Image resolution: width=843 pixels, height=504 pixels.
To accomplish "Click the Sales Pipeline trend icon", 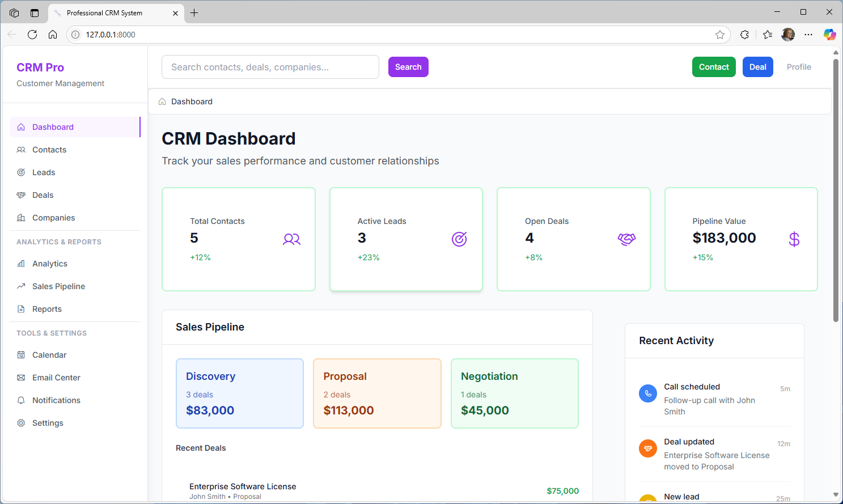I will pyautogui.click(x=21, y=286).
